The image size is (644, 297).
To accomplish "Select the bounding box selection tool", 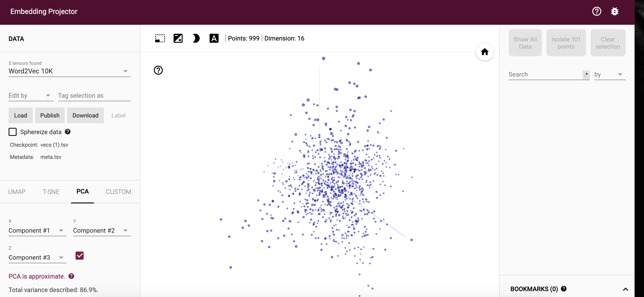I will pyautogui.click(x=160, y=38).
